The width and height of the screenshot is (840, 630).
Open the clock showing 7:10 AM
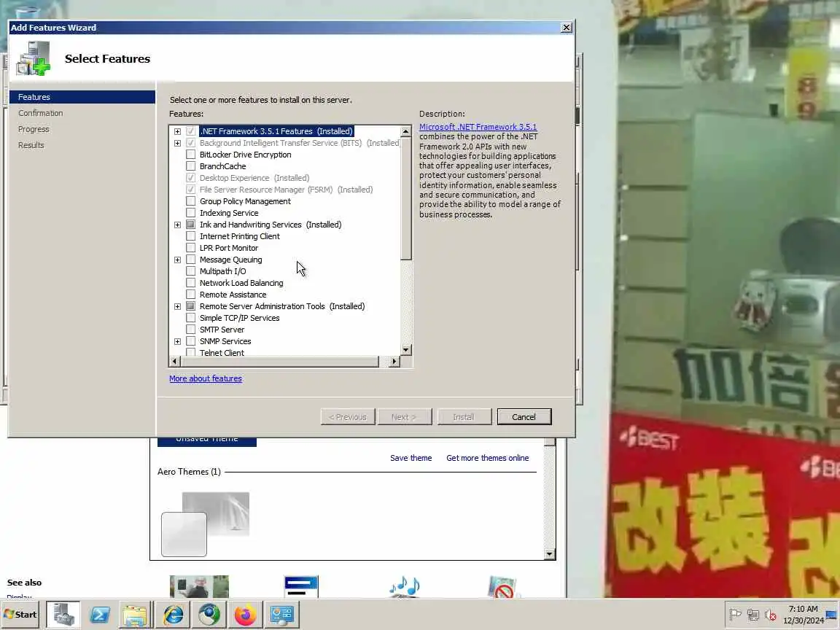click(x=803, y=615)
